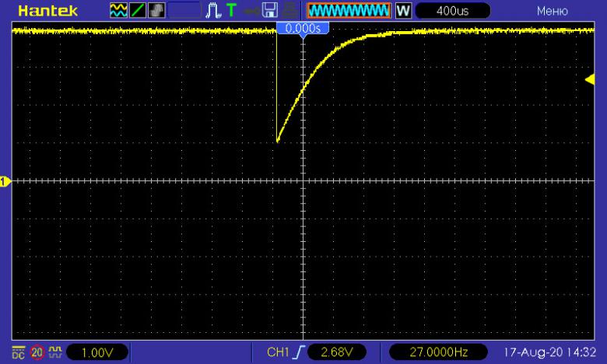Click the rising edge trigger slope icon
The width and height of the screenshot is (607, 364).
click(x=300, y=352)
